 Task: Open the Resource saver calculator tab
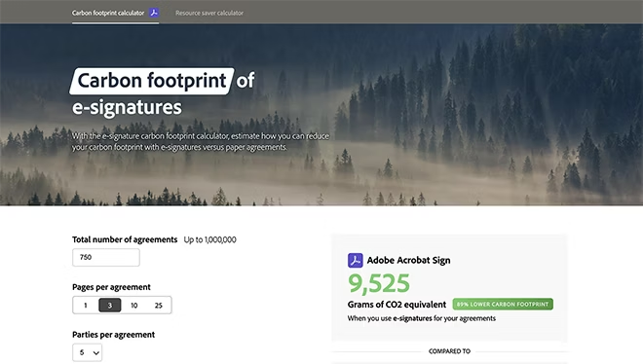pyautogui.click(x=209, y=13)
